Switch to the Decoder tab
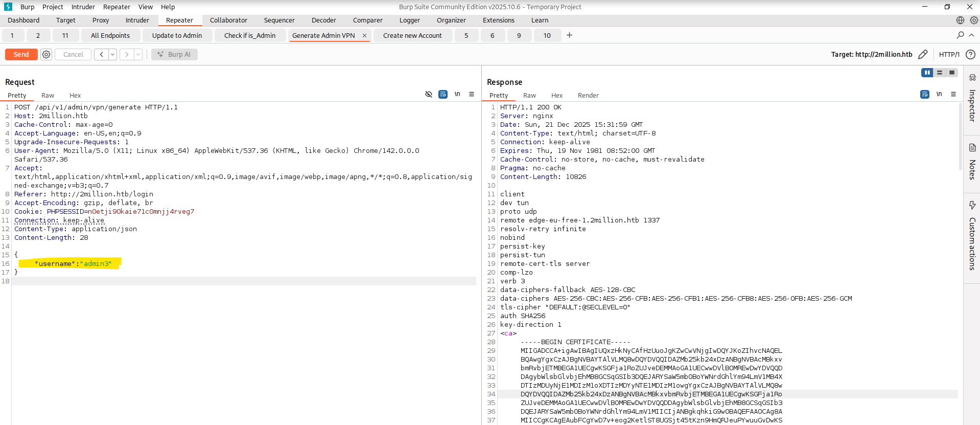Screen dimensions: 980x425 pyautogui.click(x=323, y=20)
